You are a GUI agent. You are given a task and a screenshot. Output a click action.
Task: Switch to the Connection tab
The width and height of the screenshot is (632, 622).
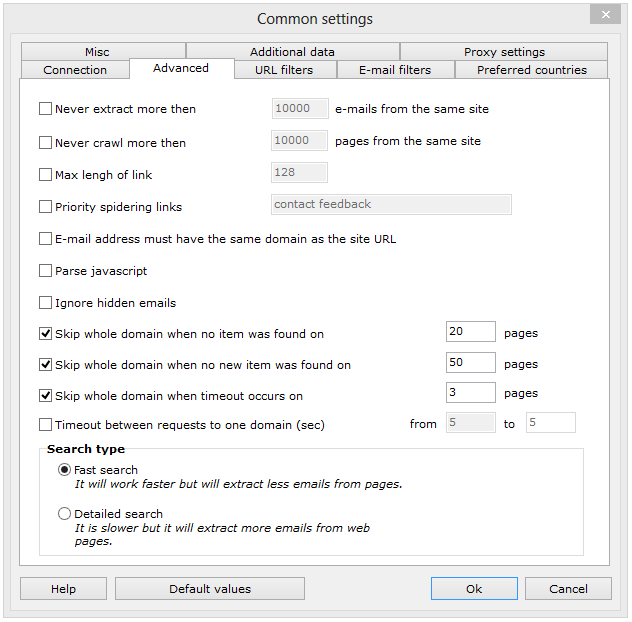(75, 70)
